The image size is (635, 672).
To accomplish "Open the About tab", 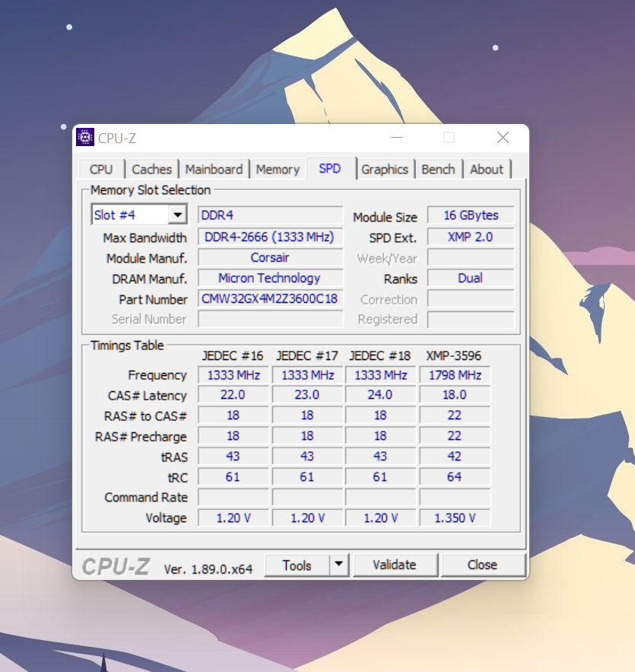I will click(487, 169).
